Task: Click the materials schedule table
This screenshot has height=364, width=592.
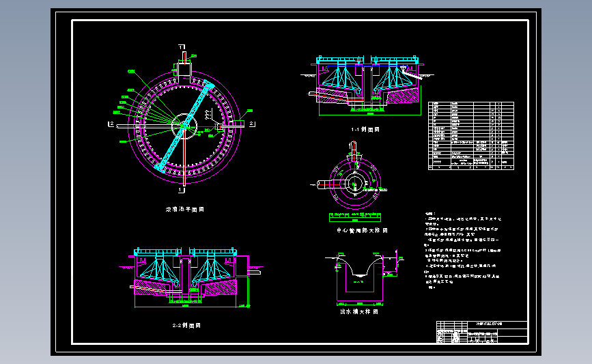Action: coord(471,135)
